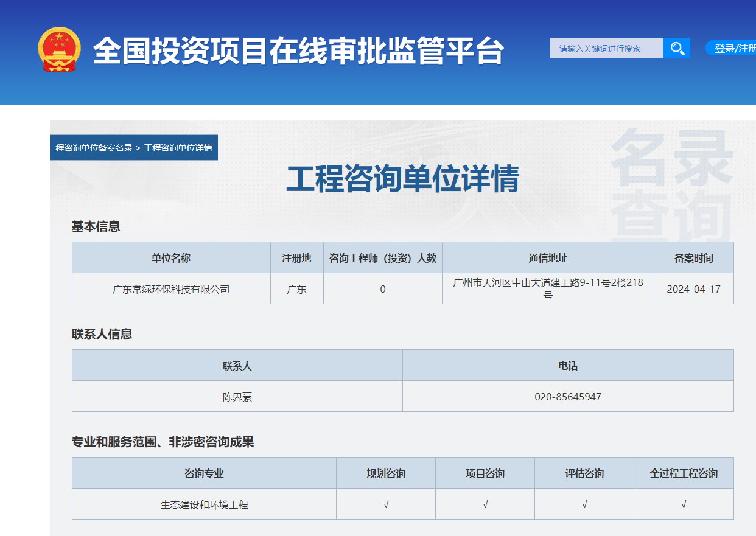The image size is (756, 536).
Task: Click the 全过程工程咨询 column header
Action: point(684,473)
